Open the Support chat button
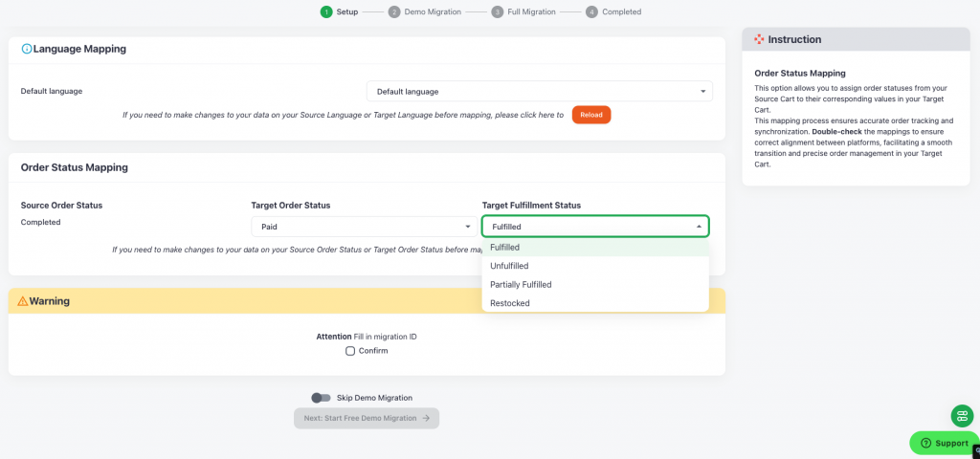This screenshot has width=980, height=459. pos(944,443)
